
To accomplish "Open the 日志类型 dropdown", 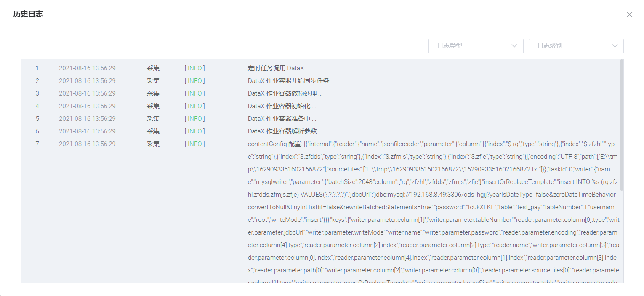I will point(476,46).
